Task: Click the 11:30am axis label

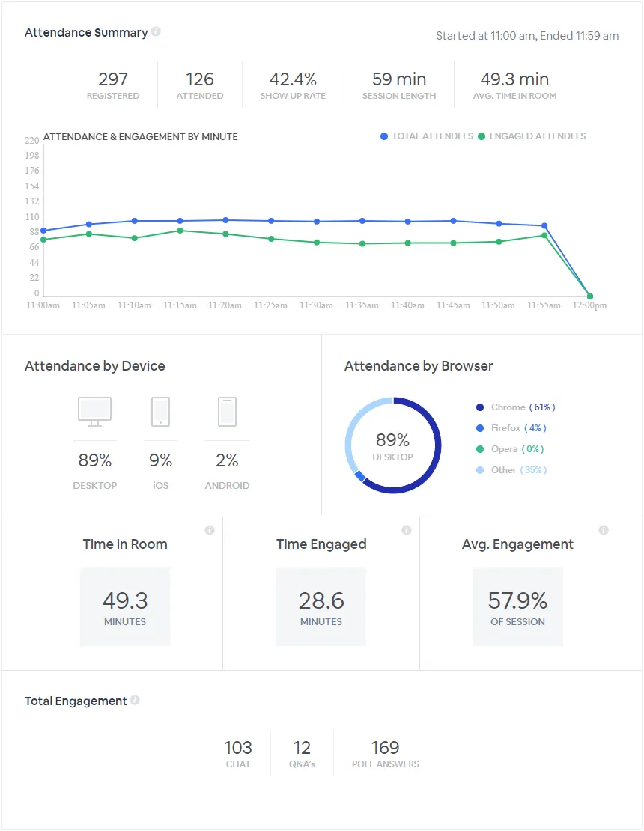Action: (317, 305)
